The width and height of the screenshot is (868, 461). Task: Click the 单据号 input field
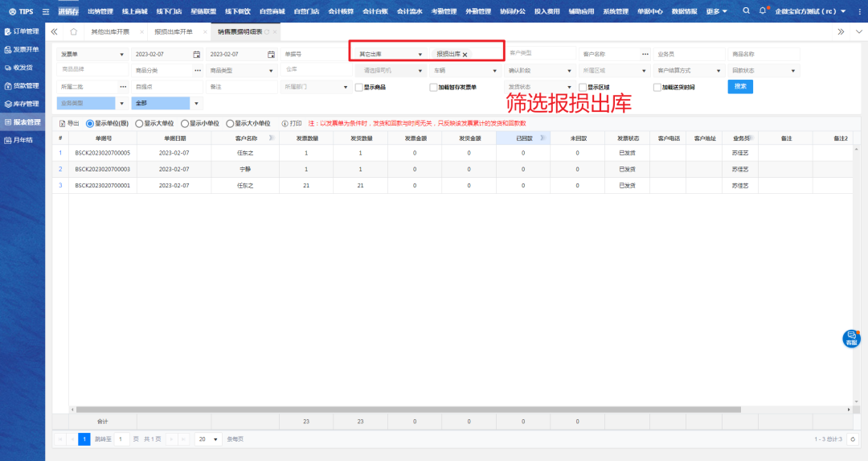314,54
